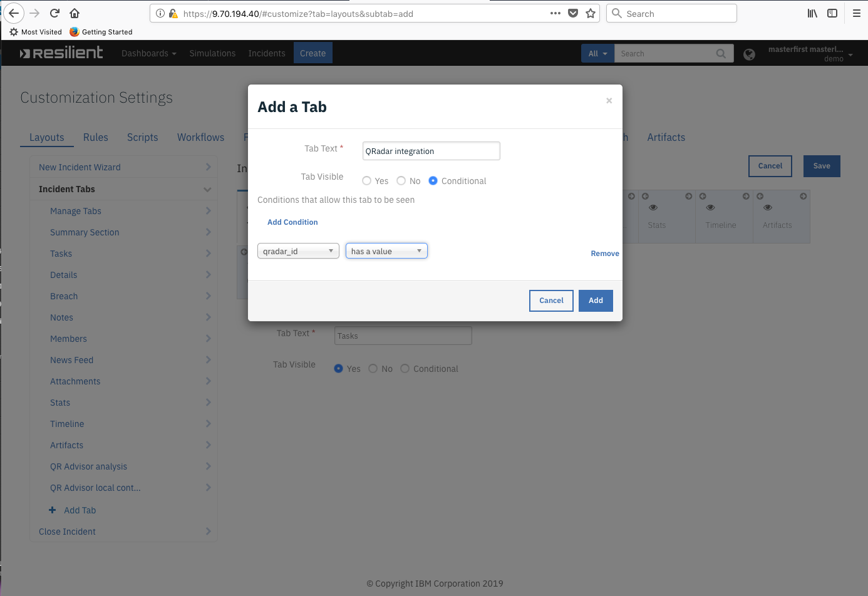This screenshot has height=596, width=868.
Task: Click plus icon next to Add Tab
Action: [53, 510]
